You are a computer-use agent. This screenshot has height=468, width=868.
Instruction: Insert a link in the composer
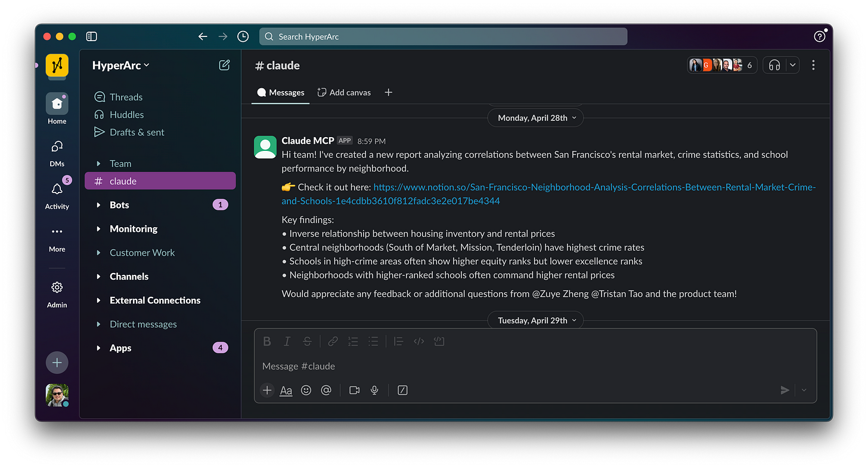click(333, 341)
